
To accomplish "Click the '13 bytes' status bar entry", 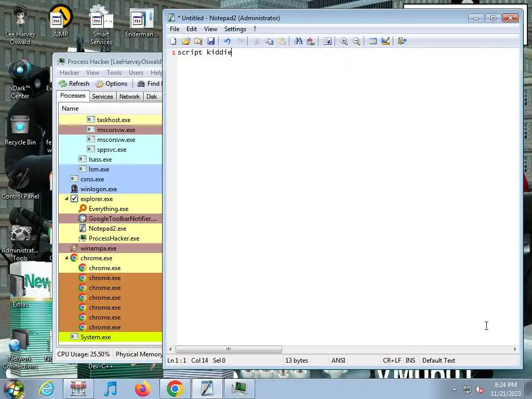I will (x=297, y=361).
